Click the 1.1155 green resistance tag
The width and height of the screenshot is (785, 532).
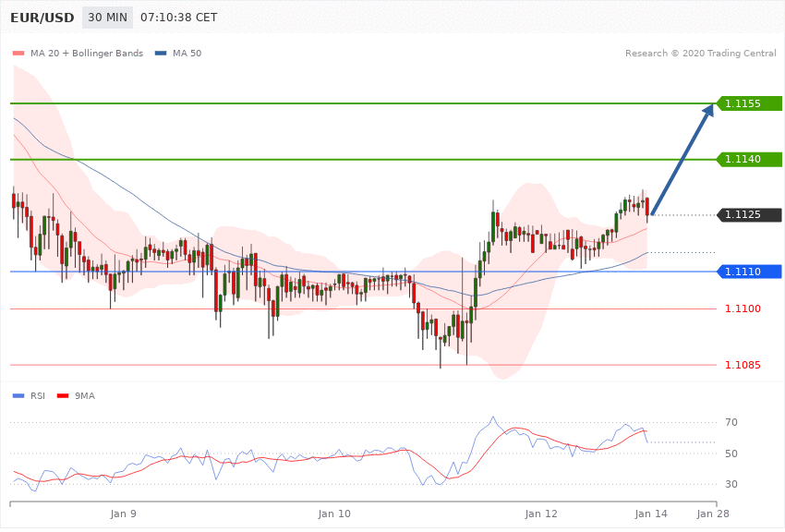[750, 103]
